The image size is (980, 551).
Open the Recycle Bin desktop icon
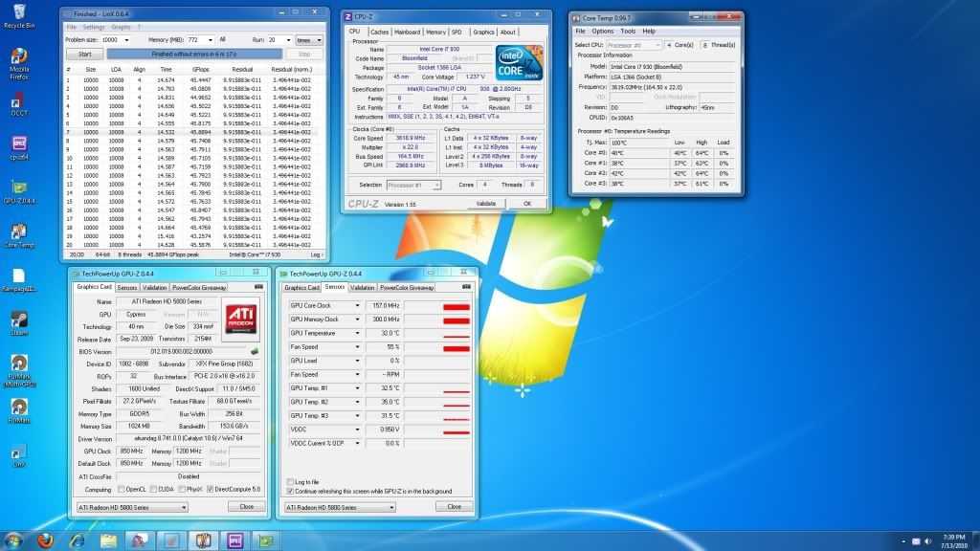[x=19, y=16]
